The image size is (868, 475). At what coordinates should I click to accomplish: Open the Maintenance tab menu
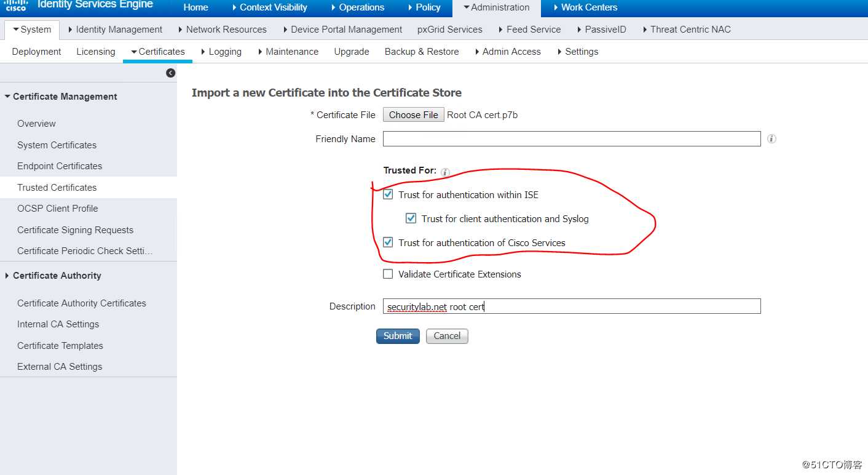[288, 52]
